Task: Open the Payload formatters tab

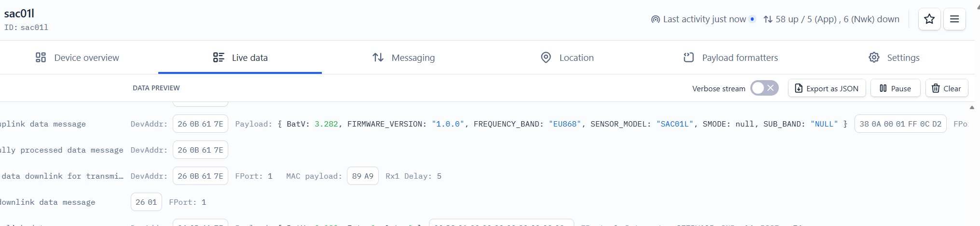Action: pyautogui.click(x=731, y=57)
